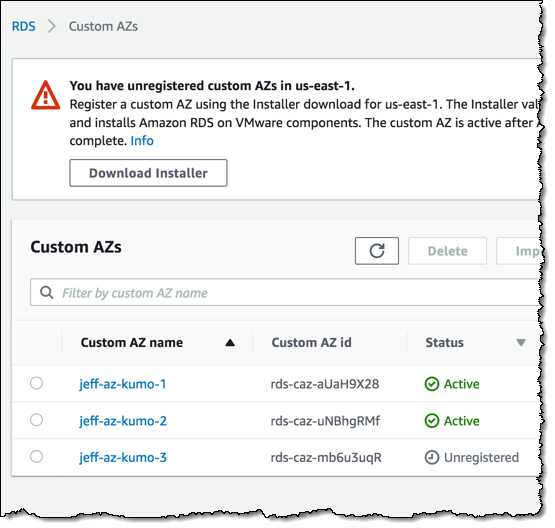The height and width of the screenshot is (528, 555).
Task: Click the search magnifier icon
Action: pyautogui.click(x=46, y=293)
